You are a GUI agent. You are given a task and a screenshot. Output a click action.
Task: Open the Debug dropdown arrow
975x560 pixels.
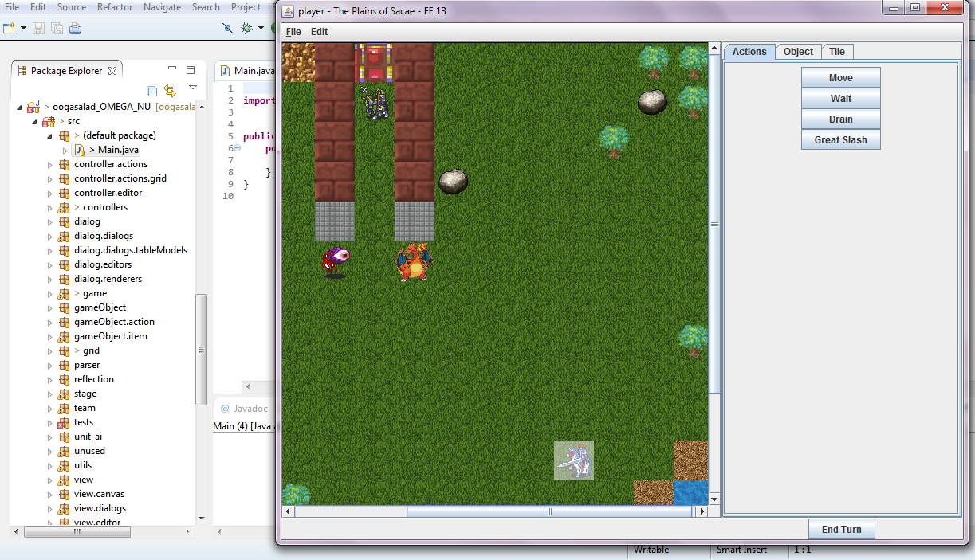pyautogui.click(x=261, y=29)
